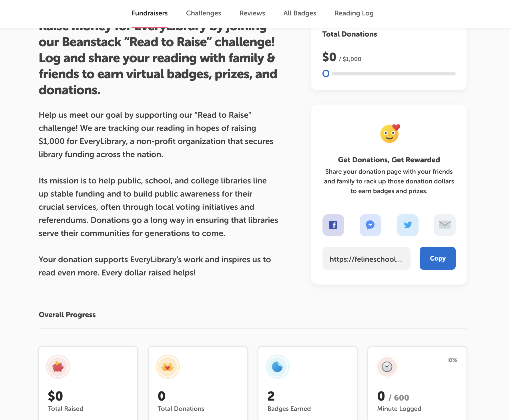This screenshot has height=420, width=510.
Task: Go to All Badges
Action: (299, 13)
